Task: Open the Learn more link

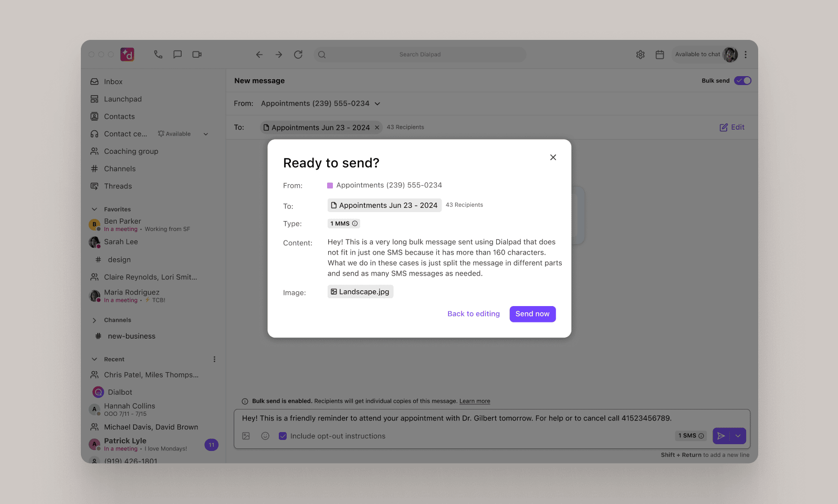Action: pyautogui.click(x=475, y=401)
